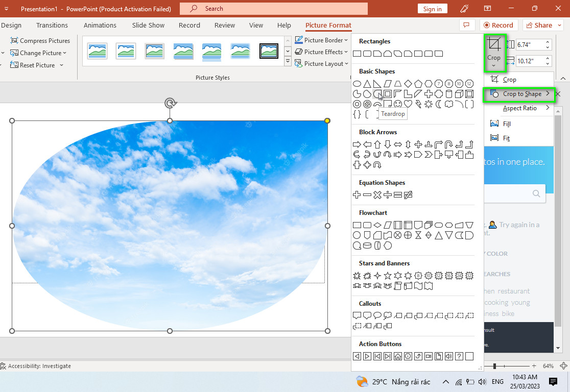Image resolution: width=570 pixels, height=392 pixels.
Task: Choose the Isosceles Triangle shape
Action: coord(367,84)
